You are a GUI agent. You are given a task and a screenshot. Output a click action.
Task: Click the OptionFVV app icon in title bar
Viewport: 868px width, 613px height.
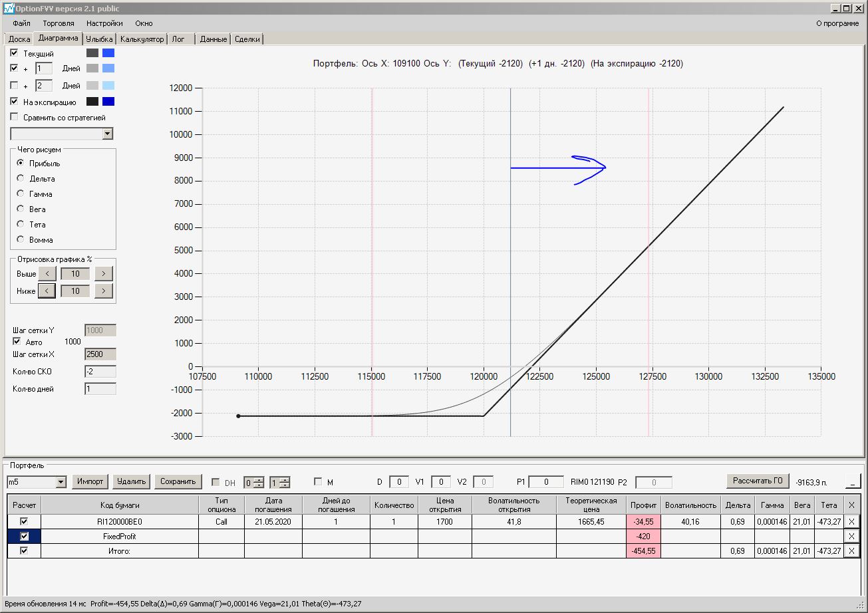click(8, 9)
